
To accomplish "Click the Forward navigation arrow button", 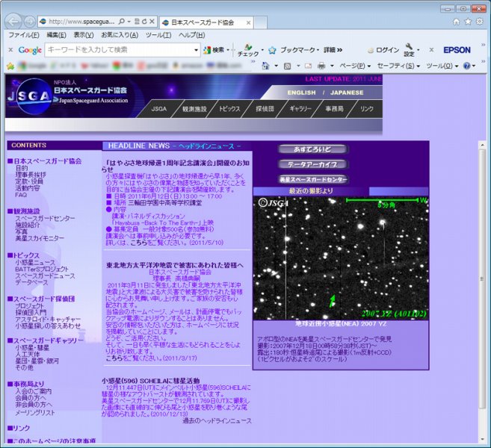I will pyautogui.click(x=28, y=21).
